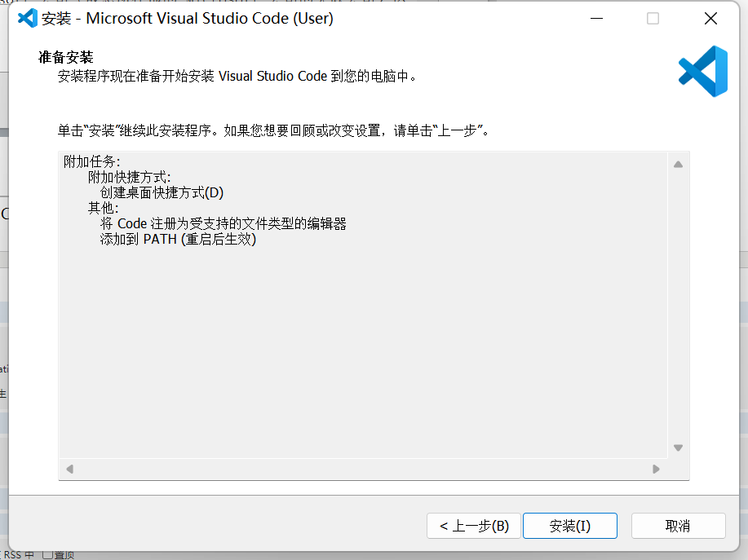
Task: Select the 创建桌面快捷方式(D) line
Action: coord(162,192)
